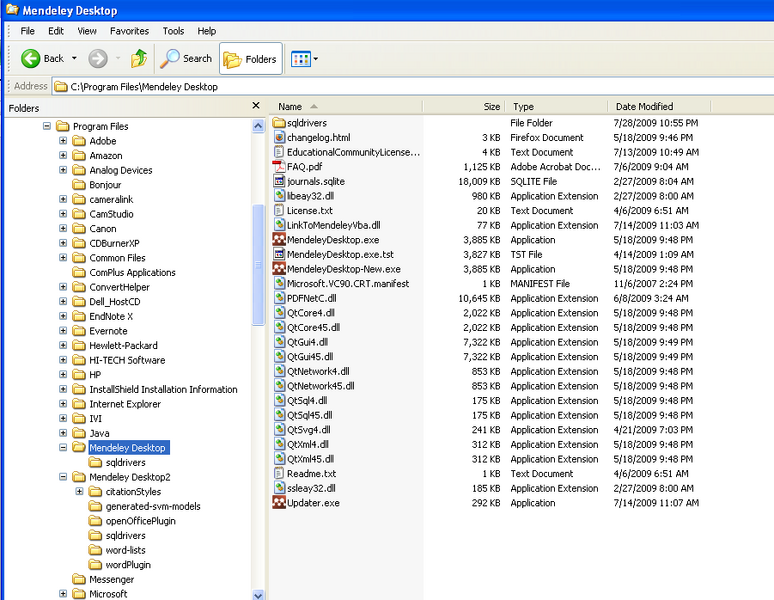
Task: Select the QtNetwork45.dll file name
Action: tap(321, 386)
